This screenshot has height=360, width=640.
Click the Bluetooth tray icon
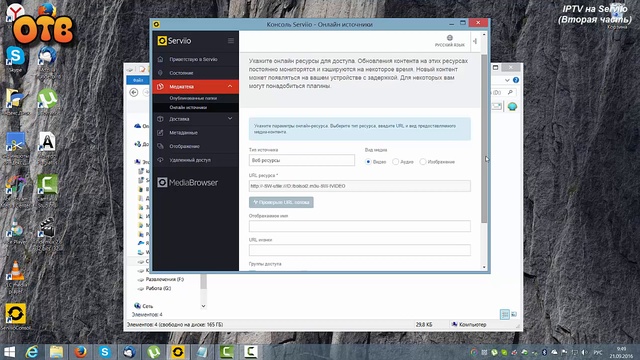tap(544, 352)
